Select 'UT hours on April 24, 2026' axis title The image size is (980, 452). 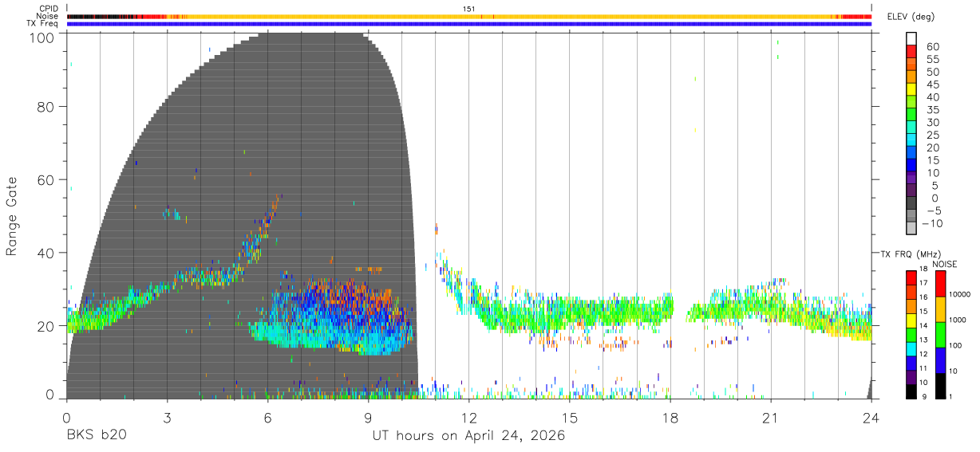click(x=468, y=436)
